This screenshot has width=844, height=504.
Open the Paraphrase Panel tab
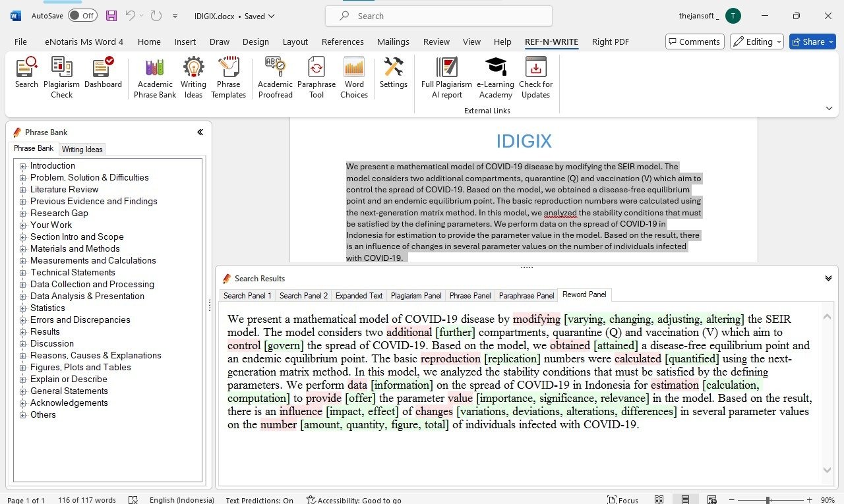point(526,296)
